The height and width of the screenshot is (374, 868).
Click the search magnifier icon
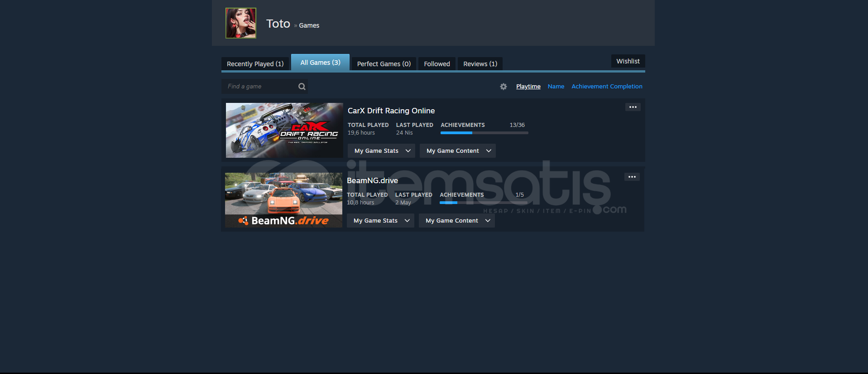click(x=302, y=87)
